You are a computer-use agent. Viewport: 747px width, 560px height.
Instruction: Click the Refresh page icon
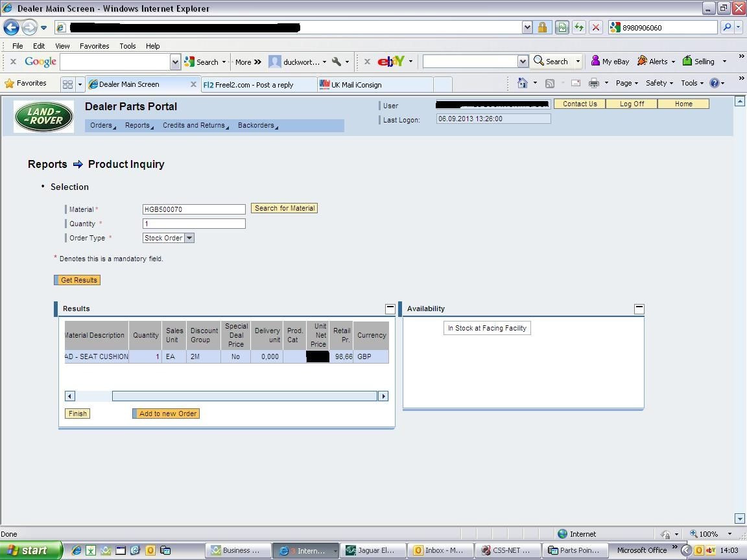tap(579, 28)
